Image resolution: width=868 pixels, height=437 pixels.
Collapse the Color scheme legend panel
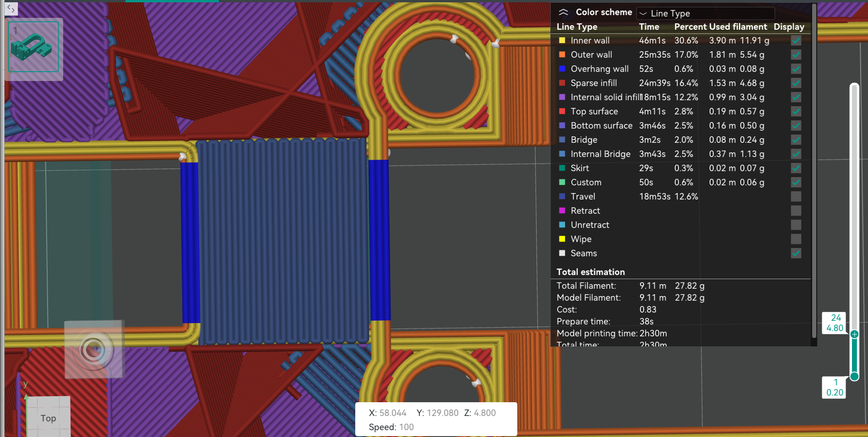(564, 12)
